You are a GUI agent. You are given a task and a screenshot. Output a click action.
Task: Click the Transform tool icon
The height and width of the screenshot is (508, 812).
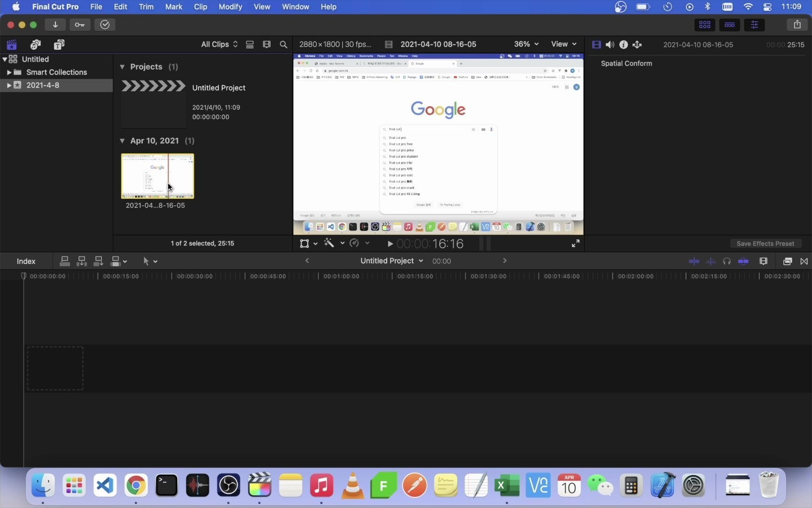(x=304, y=244)
